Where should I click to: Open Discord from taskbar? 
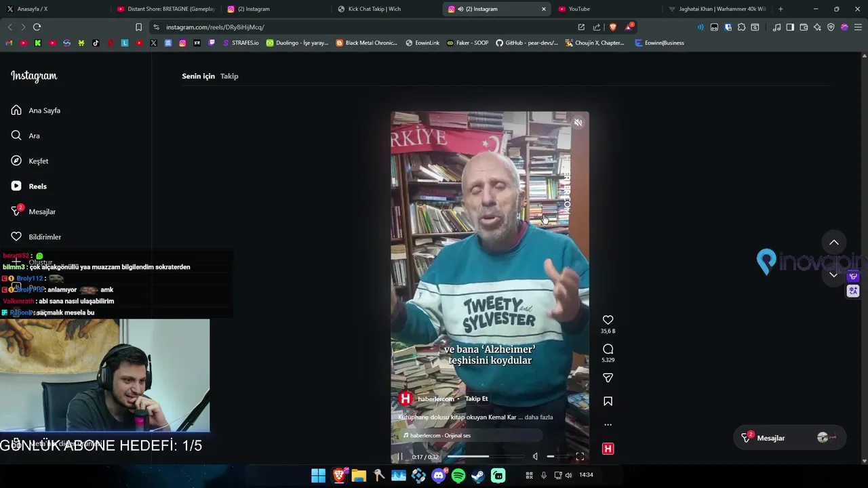(439, 476)
